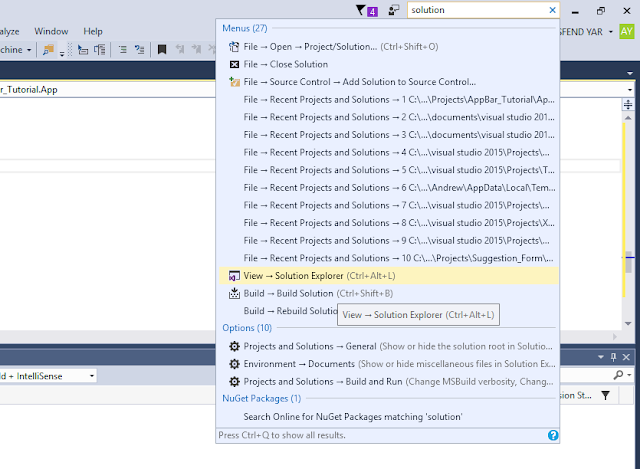The image size is (640, 469).
Task: Open the notifications flag showing 4
Action: pyautogui.click(x=366, y=10)
